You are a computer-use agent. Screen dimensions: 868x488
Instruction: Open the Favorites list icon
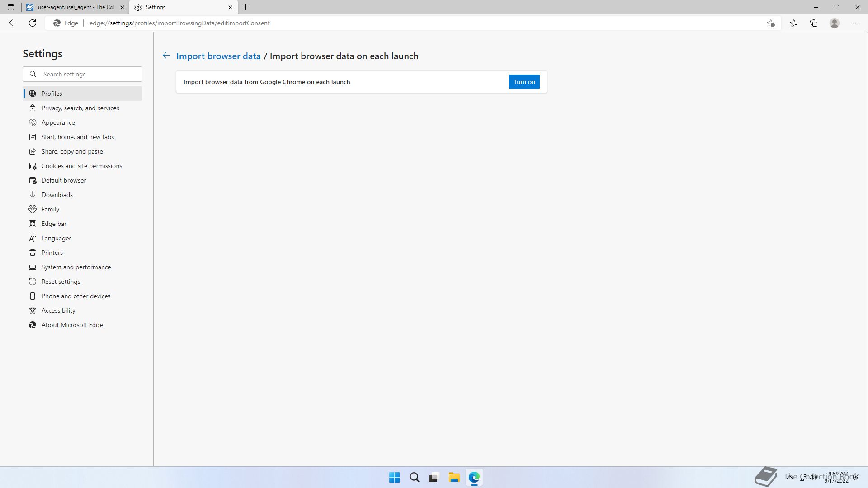794,23
